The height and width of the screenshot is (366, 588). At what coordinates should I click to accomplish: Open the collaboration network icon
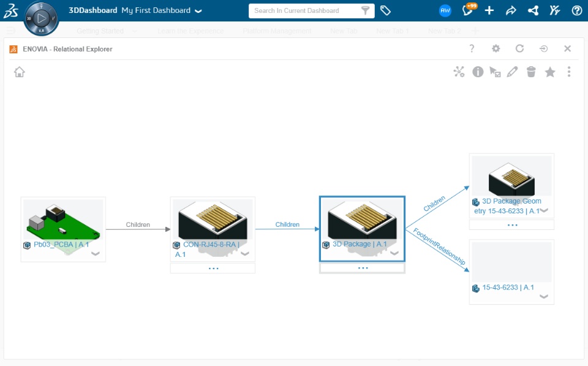[533, 10]
